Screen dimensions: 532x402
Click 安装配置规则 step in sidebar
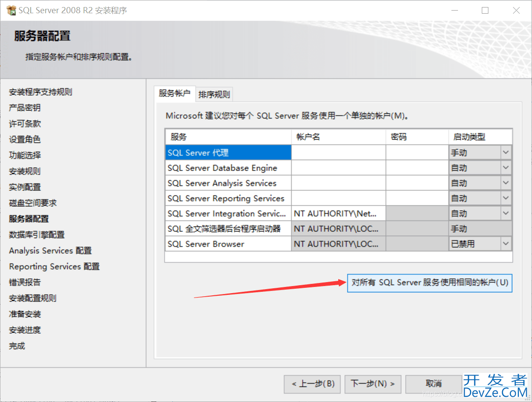pos(33,298)
